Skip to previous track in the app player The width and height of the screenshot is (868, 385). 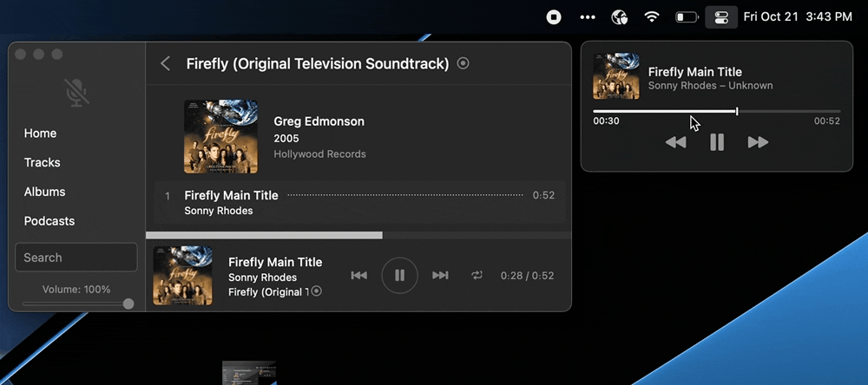click(359, 276)
